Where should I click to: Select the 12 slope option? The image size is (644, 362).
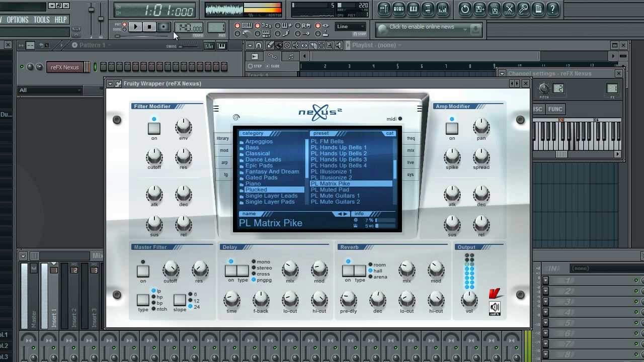click(x=193, y=301)
